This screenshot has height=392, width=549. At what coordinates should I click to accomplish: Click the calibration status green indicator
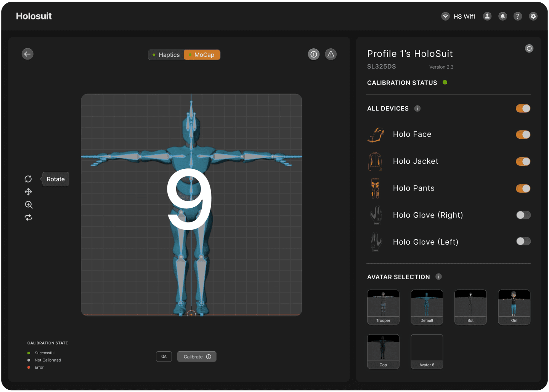pyautogui.click(x=445, y=82)
